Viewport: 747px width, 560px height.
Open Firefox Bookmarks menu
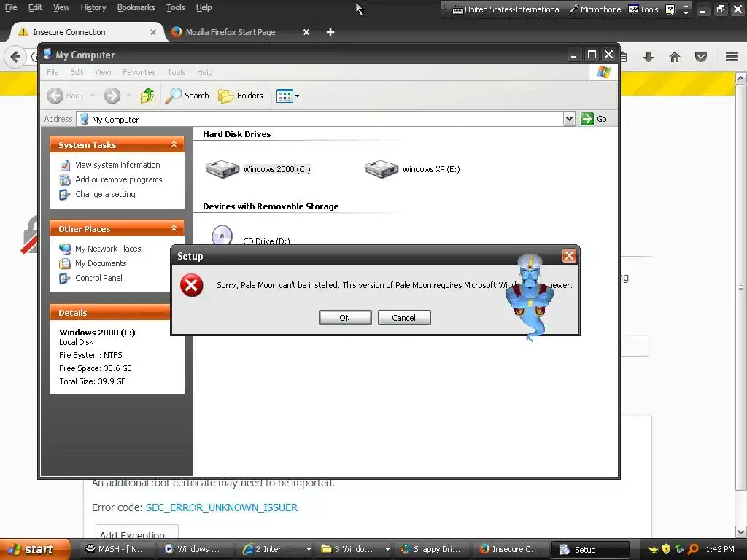(x=136, y=7)
